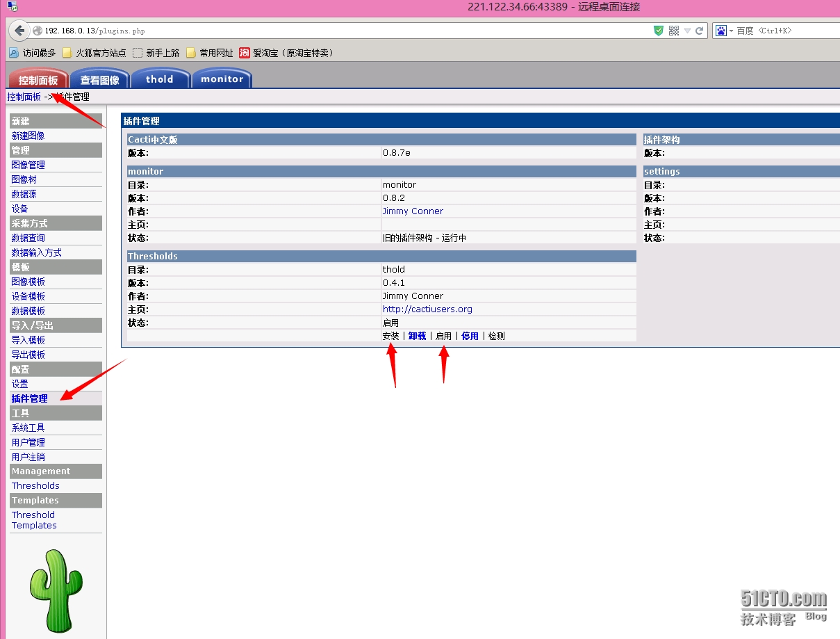The height and width of the screenshot is (639, 840).
Task: Open 新建图像 in the sidebar
Action: point(28,136)
